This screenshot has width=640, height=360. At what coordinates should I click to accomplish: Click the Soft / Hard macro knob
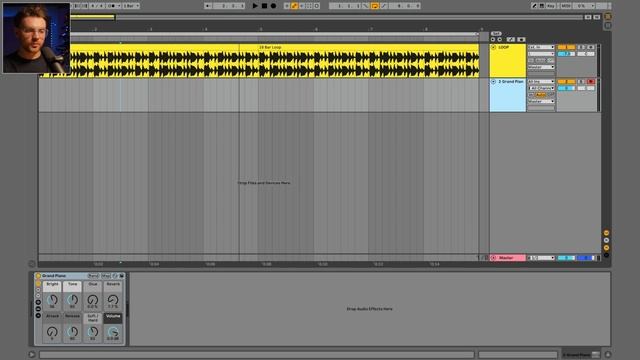tap(93, 331)
